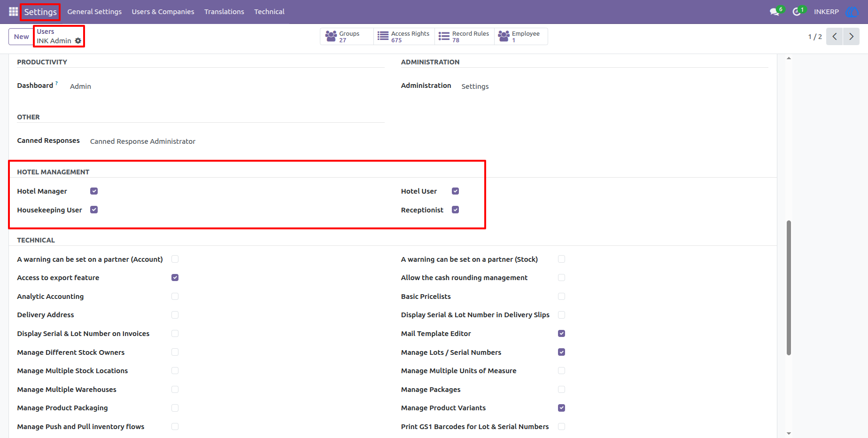Toggle Manage Lots / Serial Numbers checkbox
Screen dimensions: 868x438
[561, 352]
